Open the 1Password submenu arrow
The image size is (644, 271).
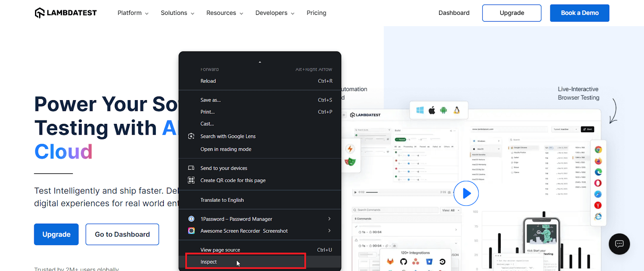click(x=329, y=219)
